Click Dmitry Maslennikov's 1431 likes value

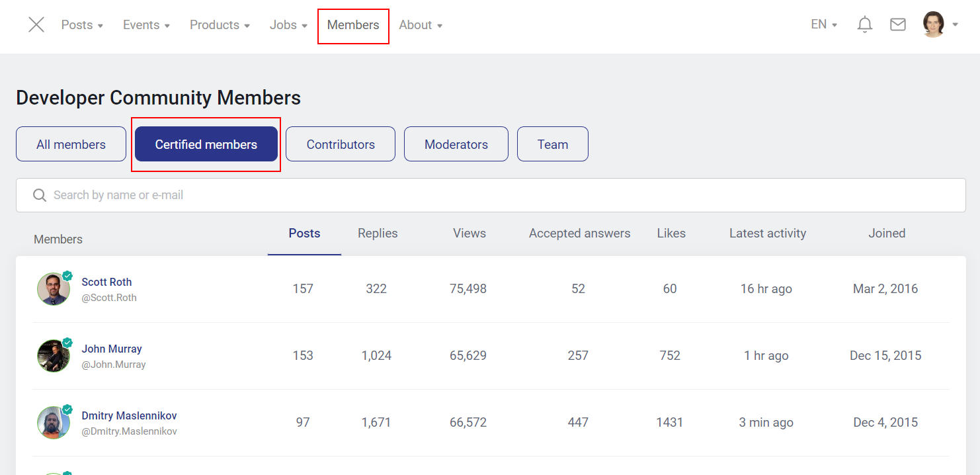[x=670, y=423]
